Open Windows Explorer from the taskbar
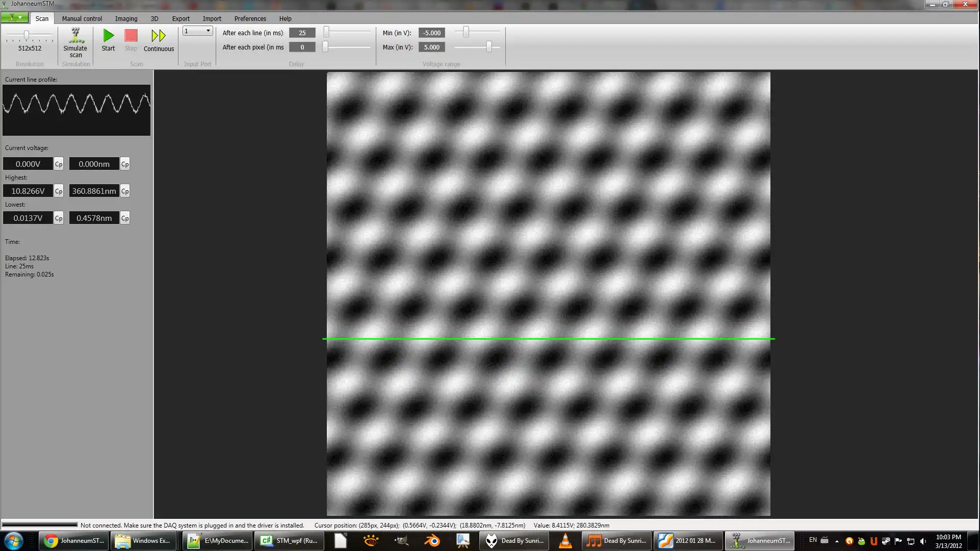The width and height of the screenshot is (980, 551). coord(144,541)
